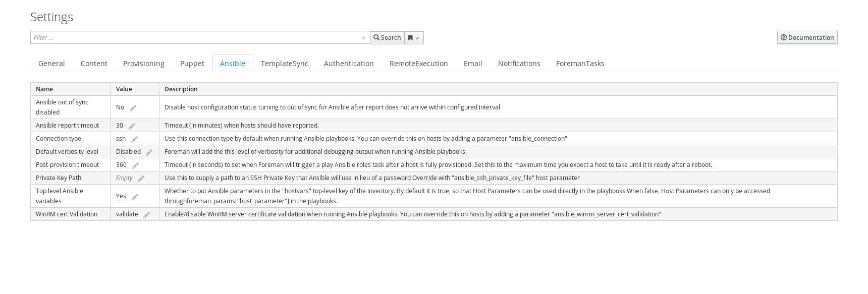Edit the WinRM cert Validation pencil icon

(x=146, y=215)
